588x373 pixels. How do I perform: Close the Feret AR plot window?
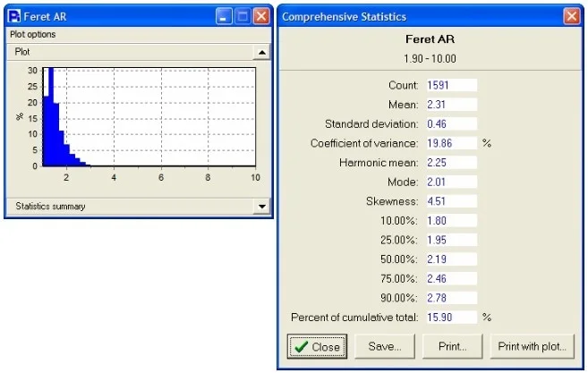pyautogui.click(x=260, y=16)
